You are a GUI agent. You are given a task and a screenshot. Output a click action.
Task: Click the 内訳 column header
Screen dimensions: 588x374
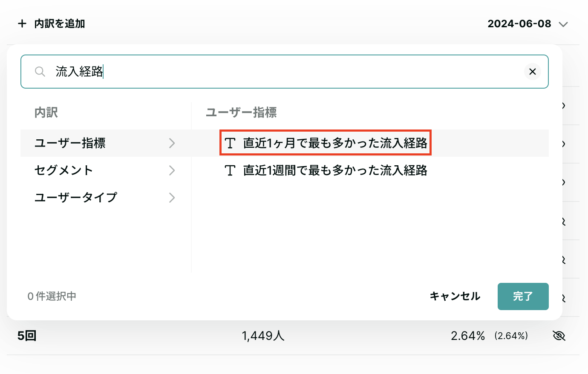coord(46,112)
